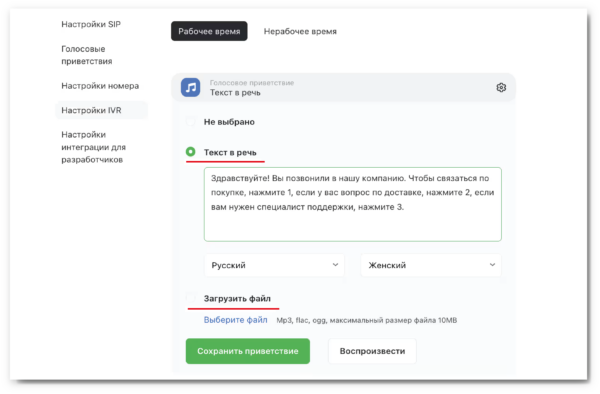Focus the greeting text input area
This screenshot has height=394, width=600.
[352, 204]
